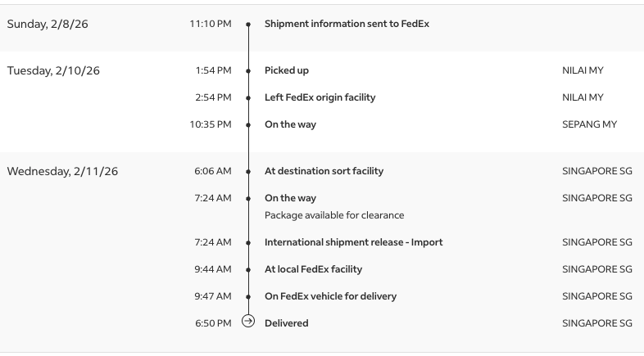Click the Sunday, 2/8/26 date header
The width and height of the screenshot is (644, 356).
(x=48, y=24)
